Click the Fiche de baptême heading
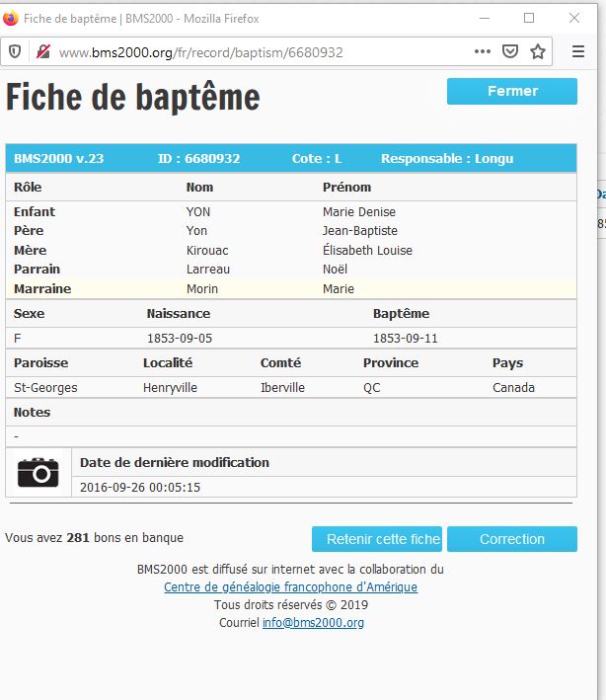Viewport: 606px width, 700px height. (133, 97)
